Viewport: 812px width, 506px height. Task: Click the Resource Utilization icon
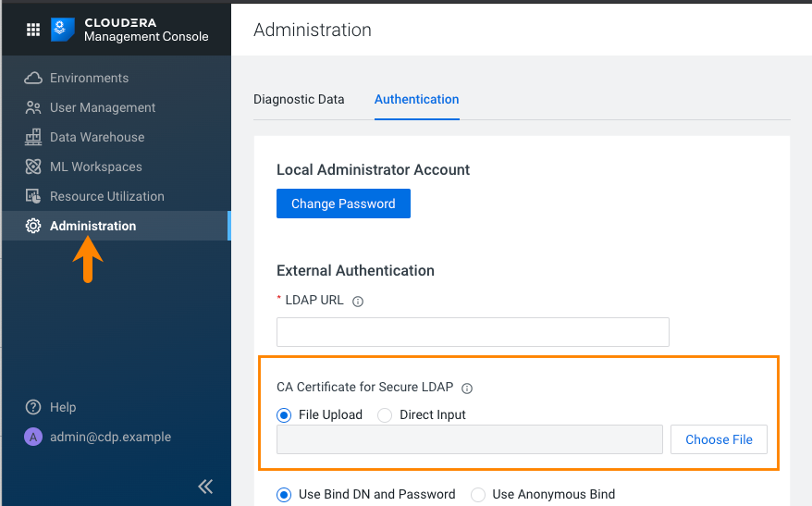(33, 197)
